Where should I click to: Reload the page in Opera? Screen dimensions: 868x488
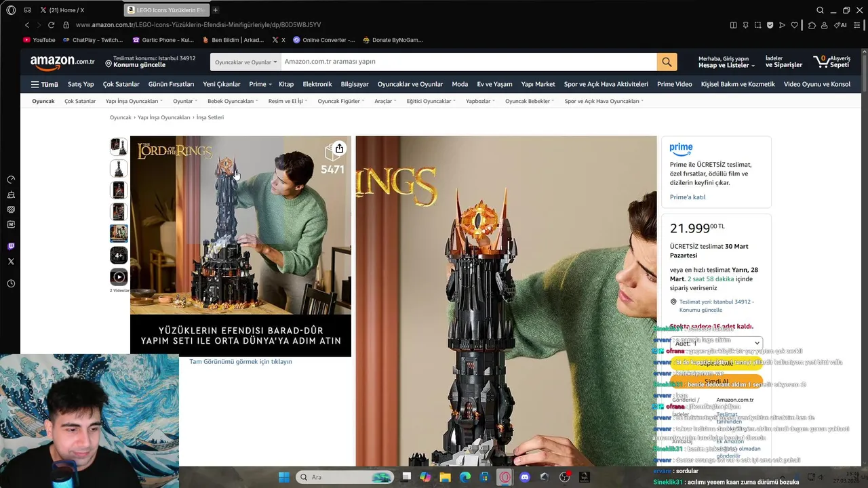pyautogui.click(x=51, y=25)
